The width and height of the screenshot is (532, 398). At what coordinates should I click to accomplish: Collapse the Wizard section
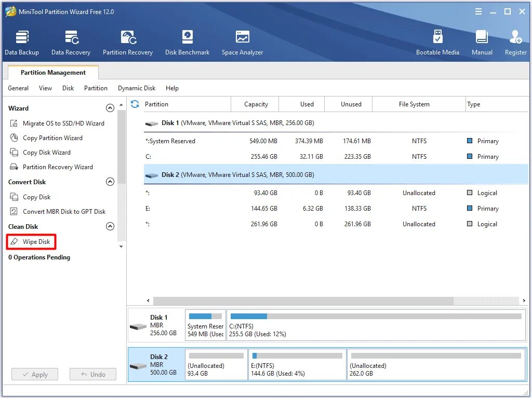(x=110, y=108)
